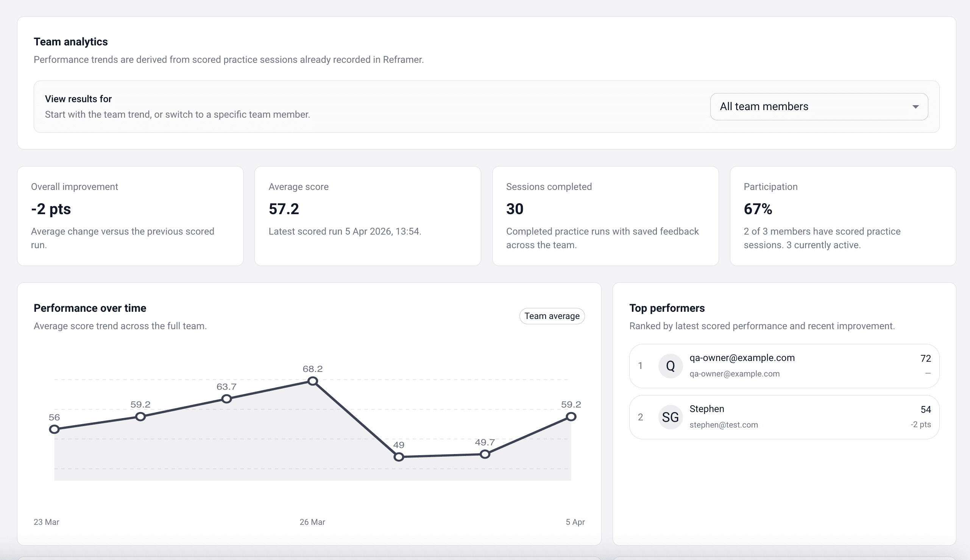Click the Overall improvement card
The height and width of the screenshot is (560, 970).
click(x=130, y=216)
